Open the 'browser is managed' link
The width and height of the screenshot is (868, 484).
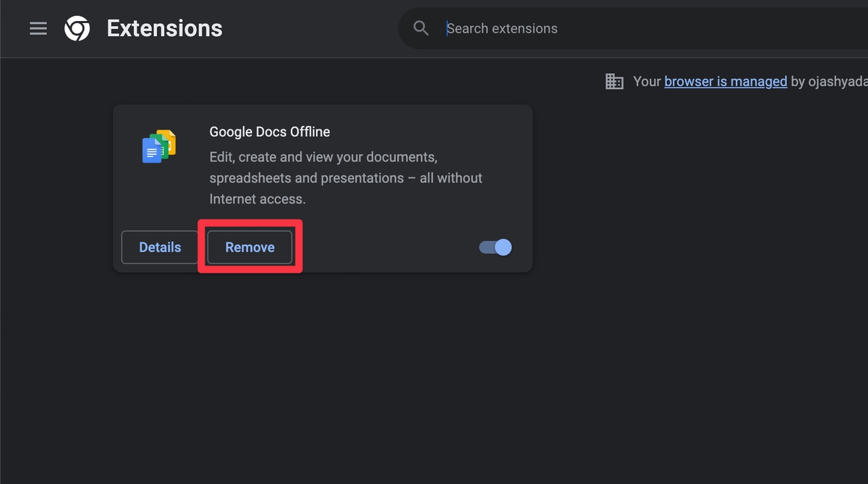pyautogui.click(x=726, y=81)
